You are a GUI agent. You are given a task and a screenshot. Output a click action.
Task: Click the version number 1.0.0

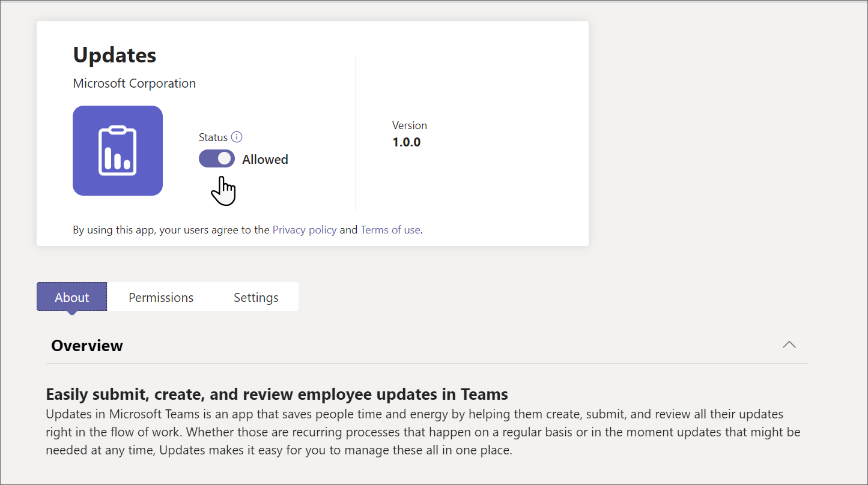406,142
